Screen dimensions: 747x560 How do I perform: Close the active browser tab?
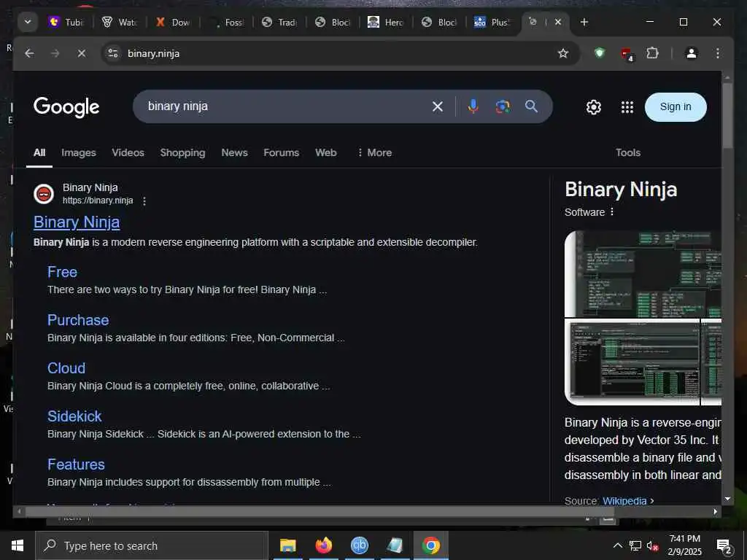point(558,22)
